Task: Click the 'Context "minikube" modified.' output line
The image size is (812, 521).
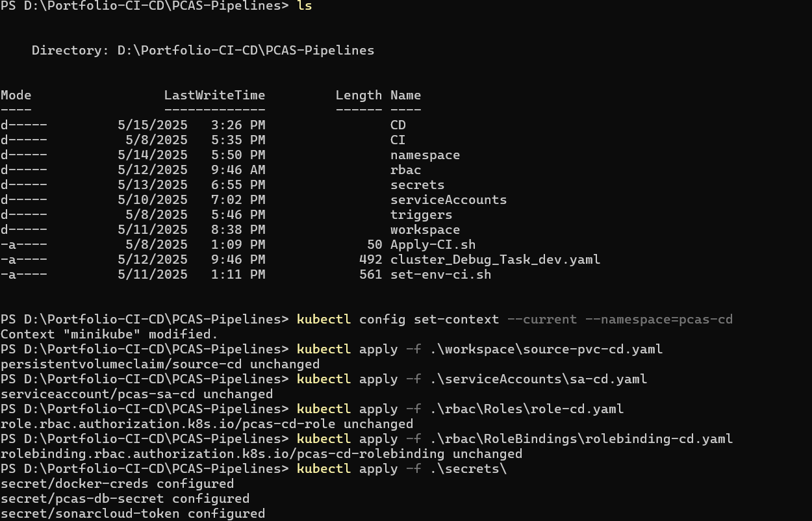Action: pyautogui.click(x=110, y=334)
